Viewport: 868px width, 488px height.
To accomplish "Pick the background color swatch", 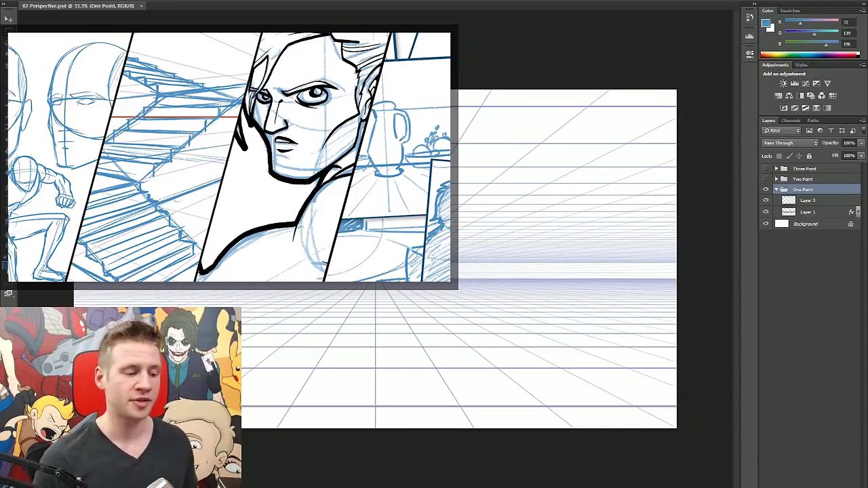I will pos(770,28).
